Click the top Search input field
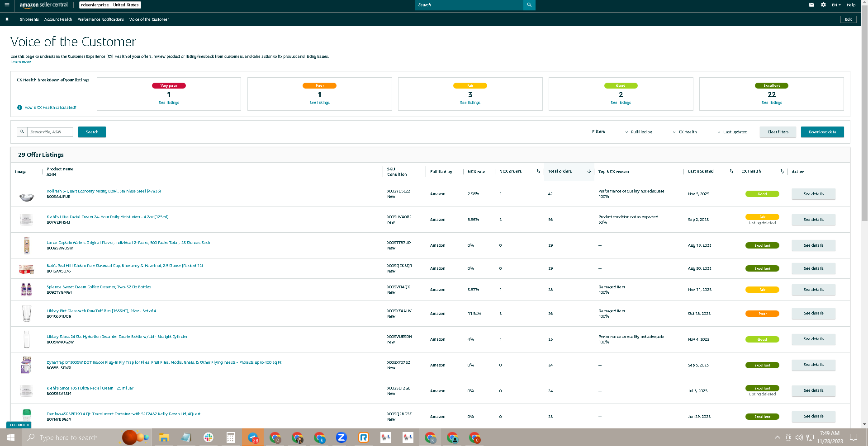 click(x=469, y=5)
